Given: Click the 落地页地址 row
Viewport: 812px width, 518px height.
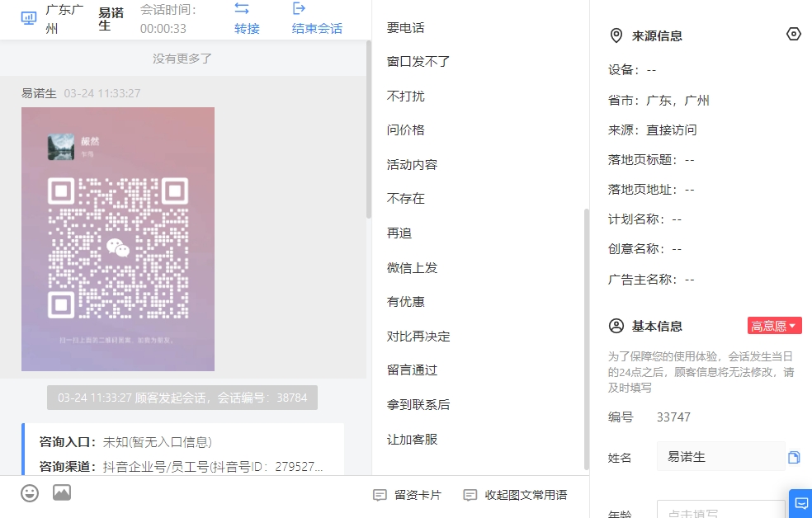Looking at the screenshot, I should click(x=651, y=190).
